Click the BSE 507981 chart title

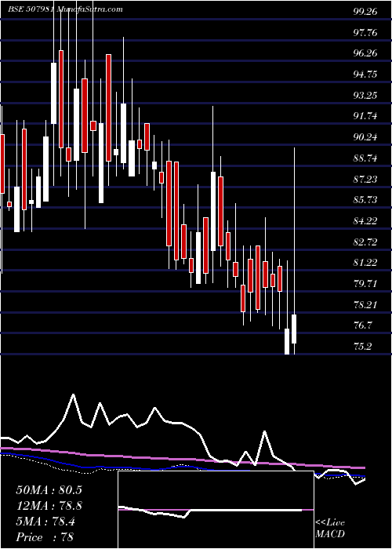(65, 9)
